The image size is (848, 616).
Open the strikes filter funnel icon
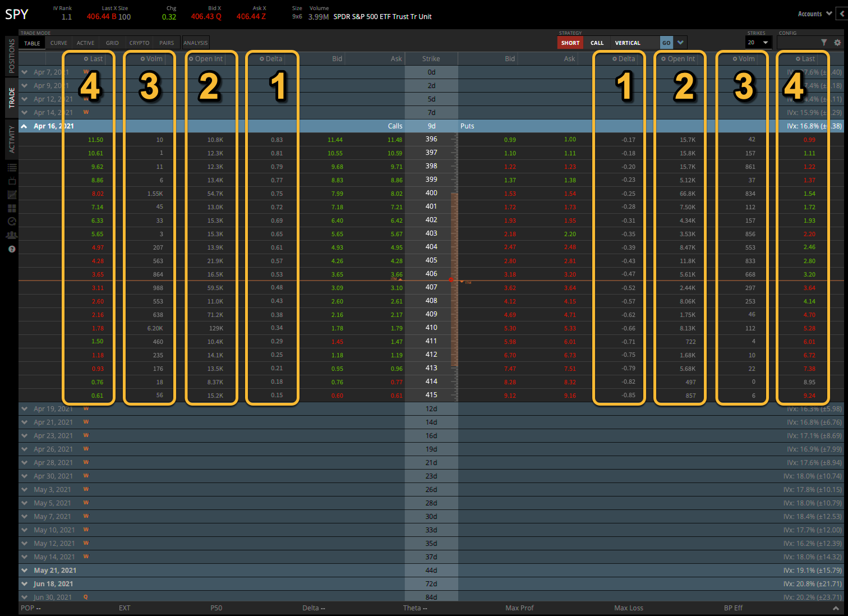click(x=824, y=42)
